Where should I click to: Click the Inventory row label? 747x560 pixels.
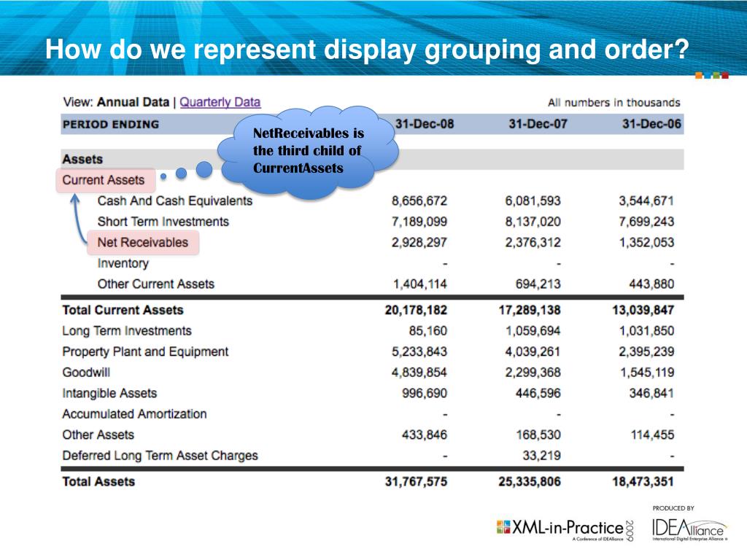pyautogui.click(x=123, y=263)
